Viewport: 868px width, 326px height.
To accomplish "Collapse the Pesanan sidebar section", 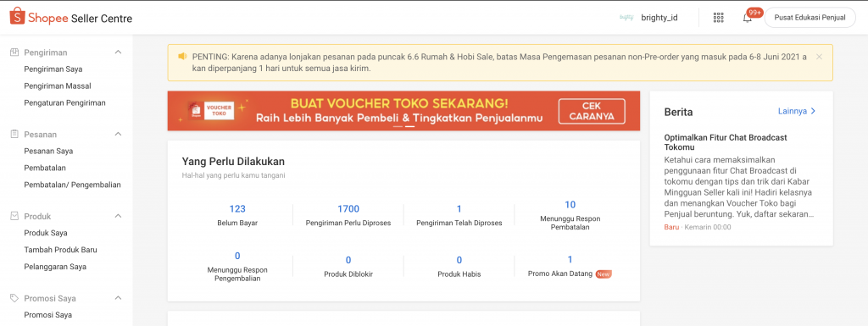I will [118, 134].
